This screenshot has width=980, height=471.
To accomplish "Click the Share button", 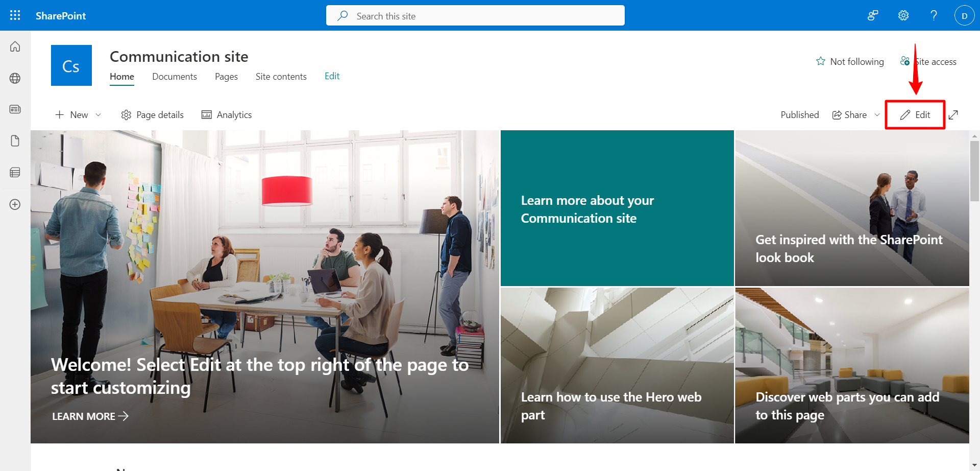I will point(849,115).
